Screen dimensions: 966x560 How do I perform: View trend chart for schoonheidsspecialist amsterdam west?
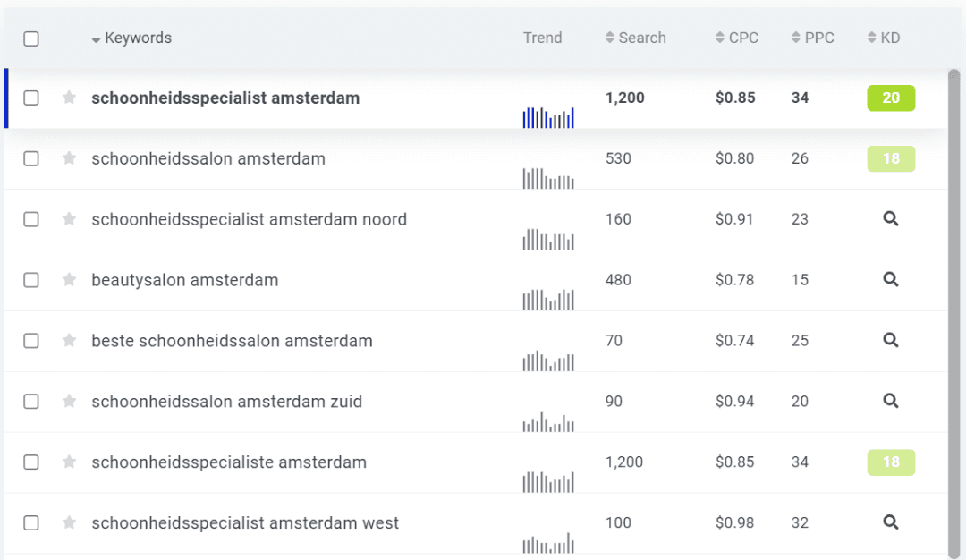coord(548,543)
